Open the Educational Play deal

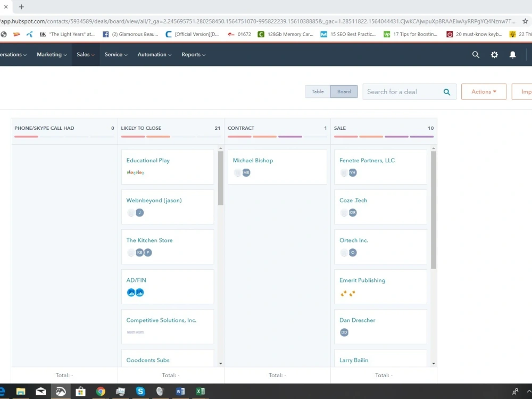coord(148,161)
